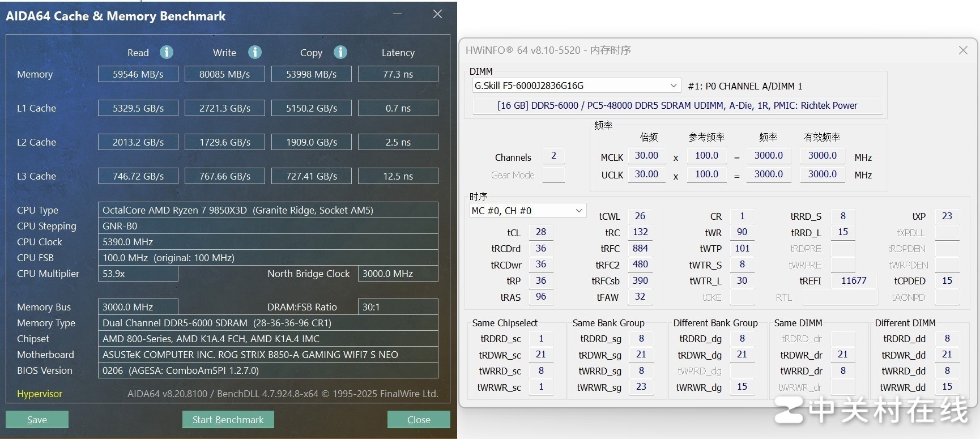Open the G.Skill DIMM selection dropdown
The width and height of the screenshot is (980, 439).
673,86
